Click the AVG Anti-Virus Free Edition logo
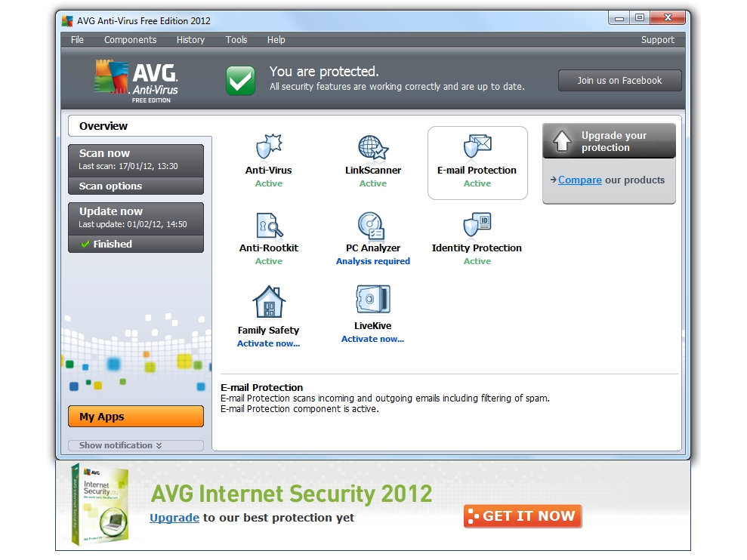 click(136, 82)
